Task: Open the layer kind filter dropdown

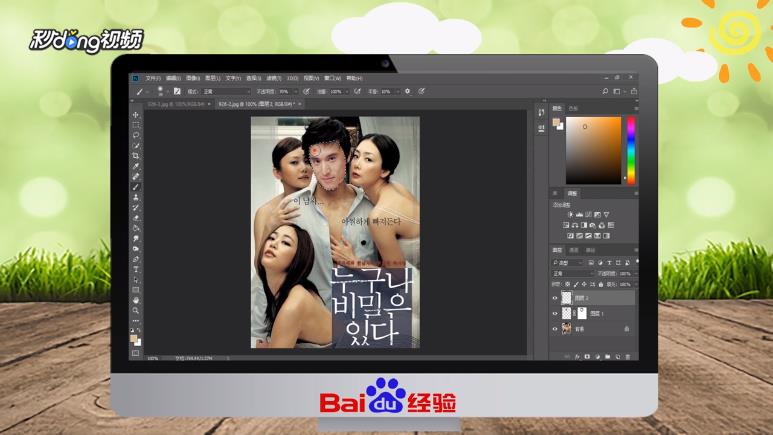Action: 568,263
